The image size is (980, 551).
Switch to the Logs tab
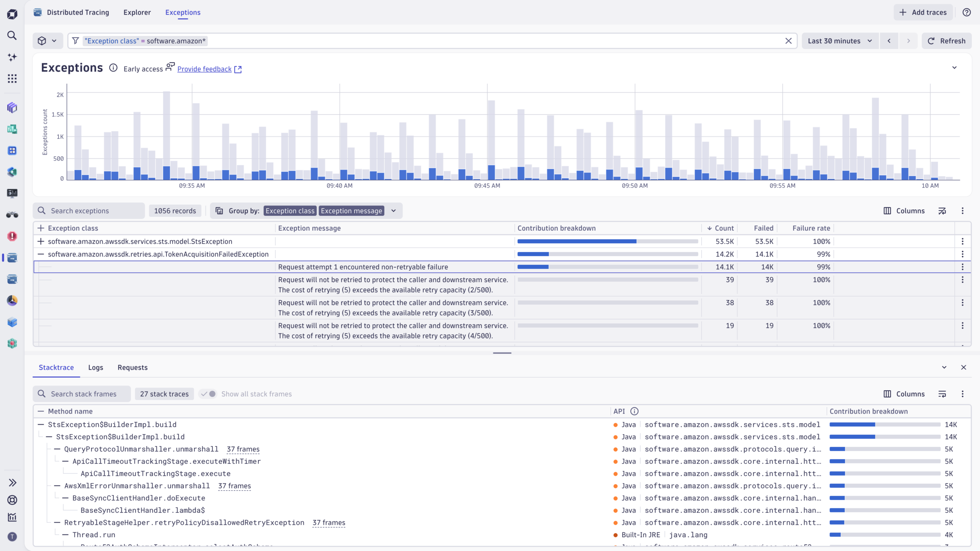coord(95,367)
